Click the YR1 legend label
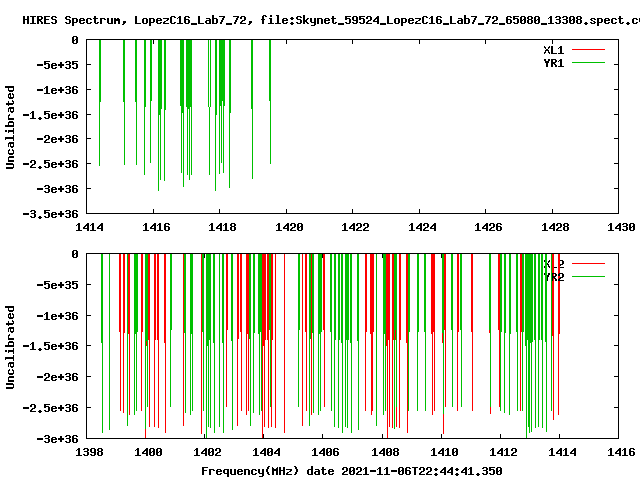Image resolution: width=640 pixels, height=480 pixels. coord(553,63)
